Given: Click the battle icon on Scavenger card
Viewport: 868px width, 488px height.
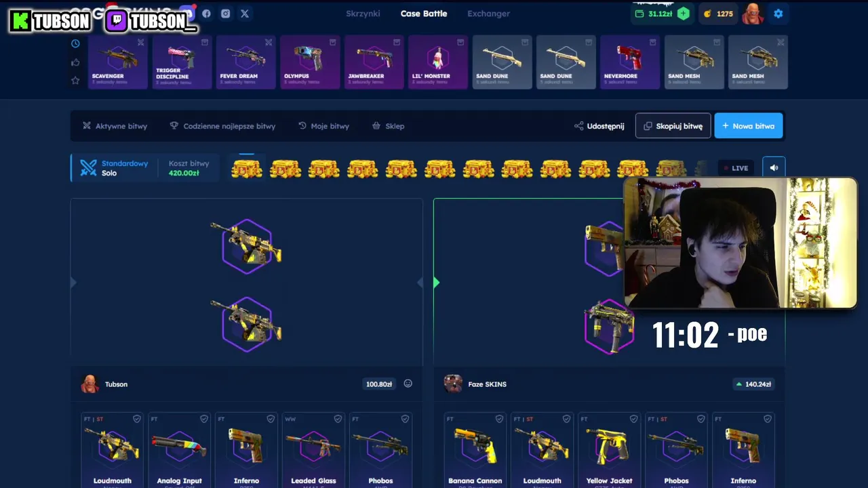Looking at the screenshot, I should click(140, 43).
